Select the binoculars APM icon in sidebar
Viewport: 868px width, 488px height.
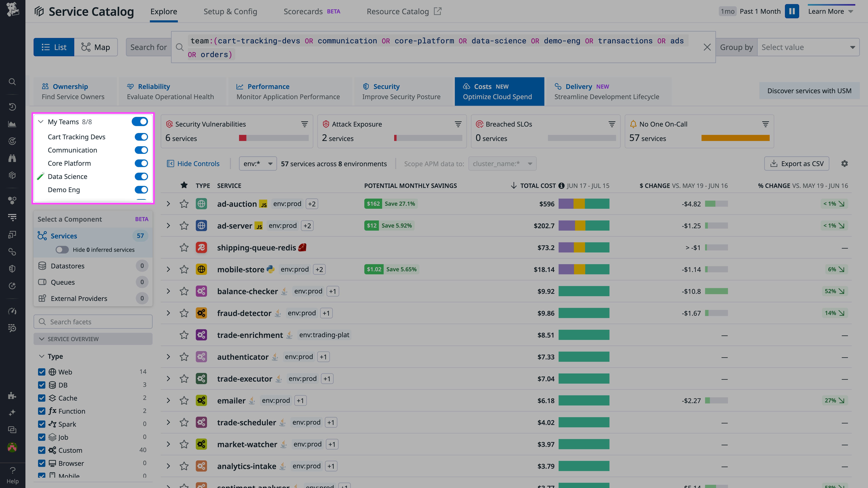coord(13,158)
